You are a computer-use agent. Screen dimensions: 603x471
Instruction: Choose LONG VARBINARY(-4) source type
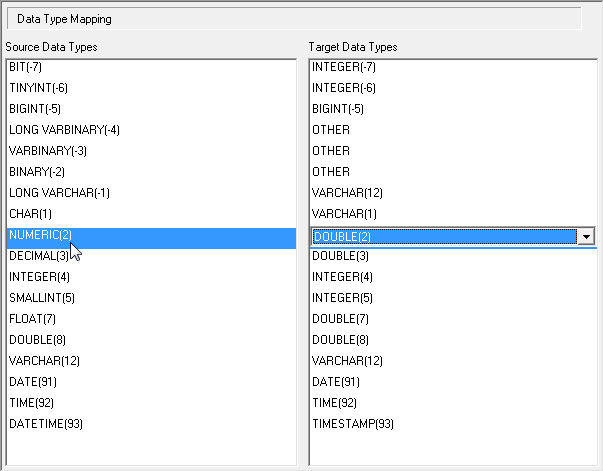click(x=64, y=130)
